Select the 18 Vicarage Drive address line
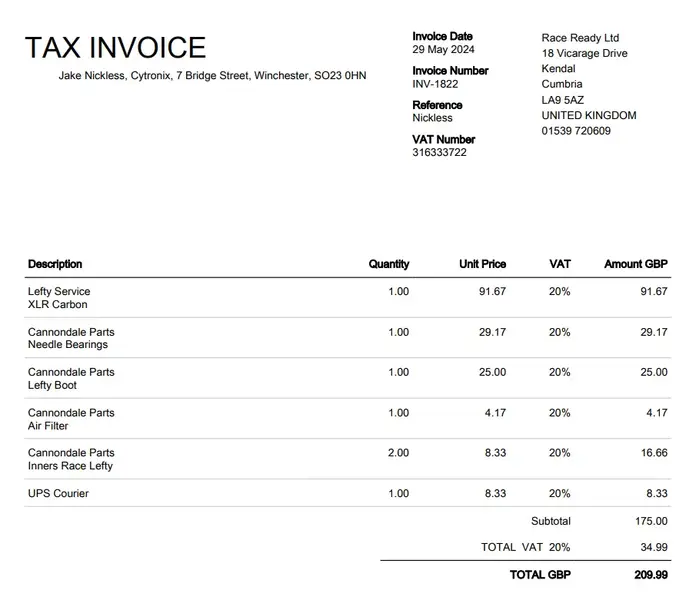Screen dimensions: 696x600 pyautogui.click(x=584, y=54)
